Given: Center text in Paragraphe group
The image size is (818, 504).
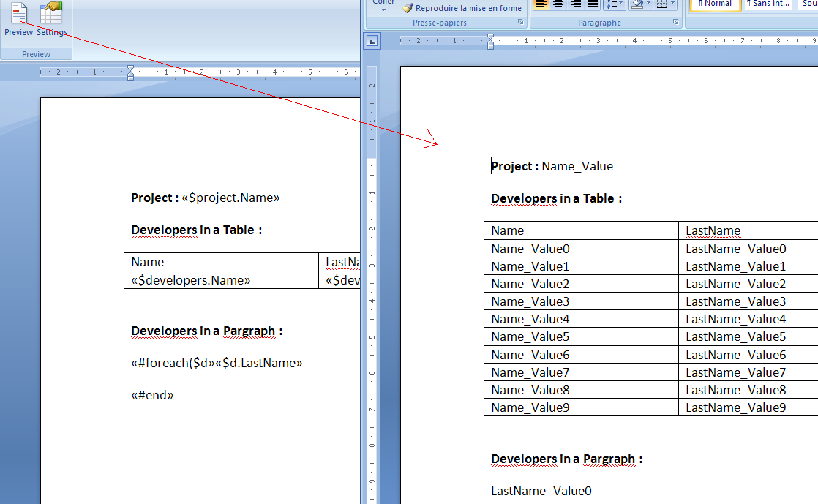Looking at the screenshot, I should point(558,4).
